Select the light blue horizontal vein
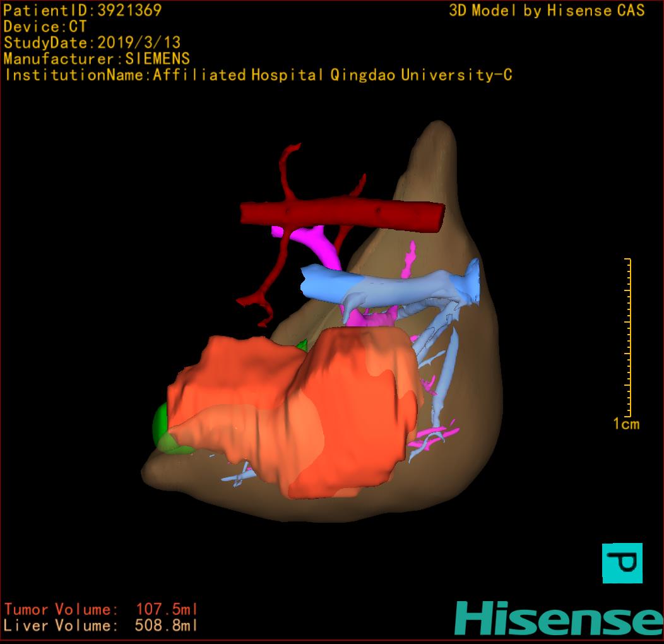This screenshot has width=664, height=644. point(389,287)
